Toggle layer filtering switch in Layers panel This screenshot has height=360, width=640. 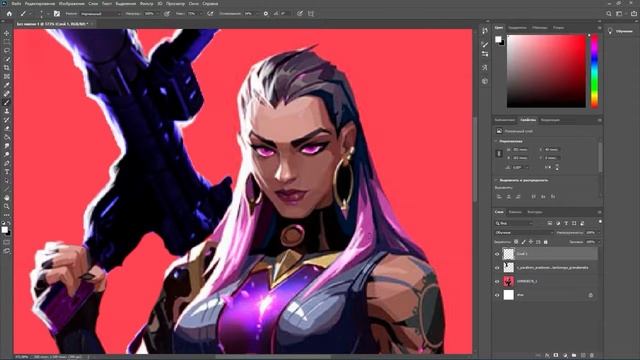click(x=600, y=222)
